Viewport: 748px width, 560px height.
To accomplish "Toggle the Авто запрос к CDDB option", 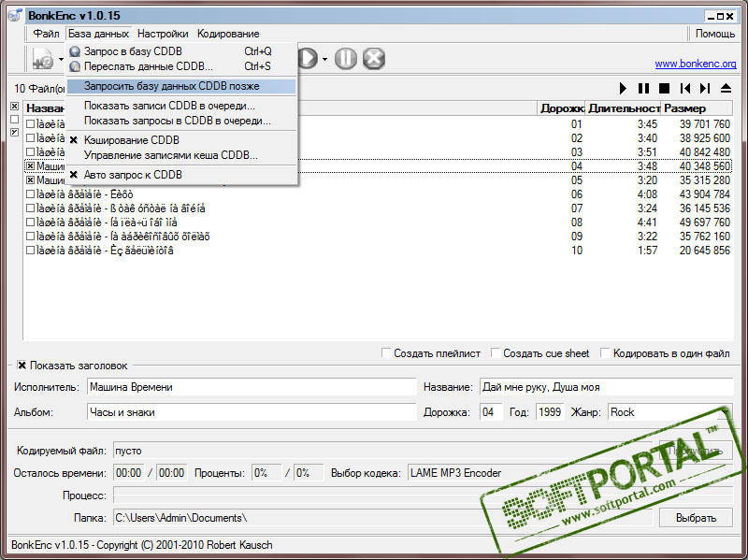I will [x=181, y=175].
